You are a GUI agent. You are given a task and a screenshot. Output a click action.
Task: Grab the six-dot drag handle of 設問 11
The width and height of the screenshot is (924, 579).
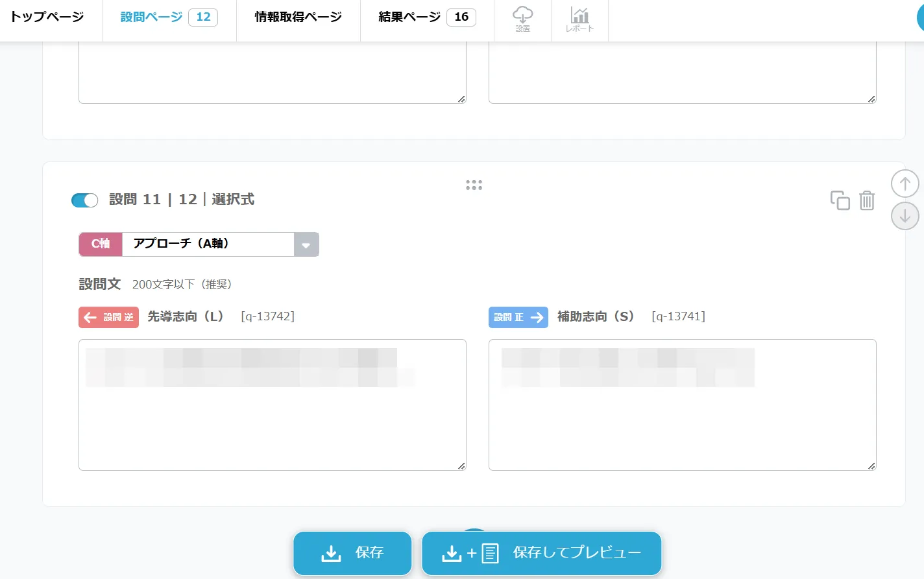tap(474, 185)
